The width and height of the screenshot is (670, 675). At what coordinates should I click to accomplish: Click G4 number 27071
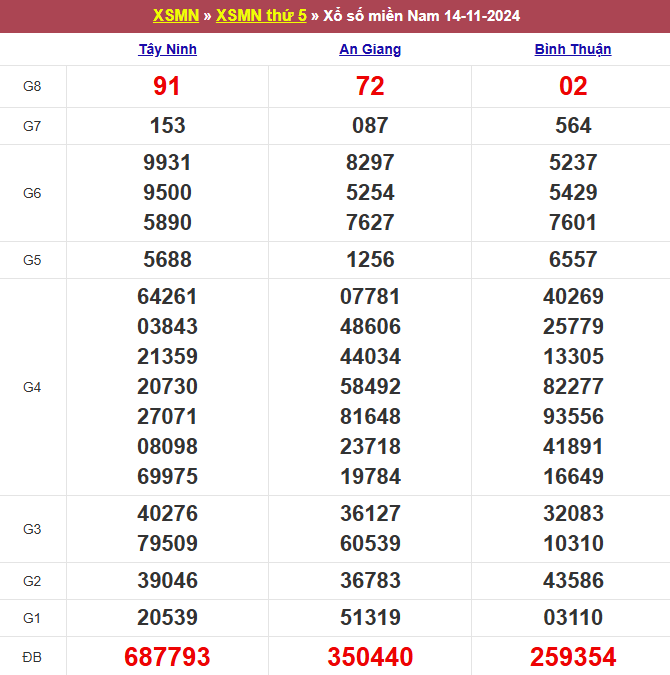[167, 416]
